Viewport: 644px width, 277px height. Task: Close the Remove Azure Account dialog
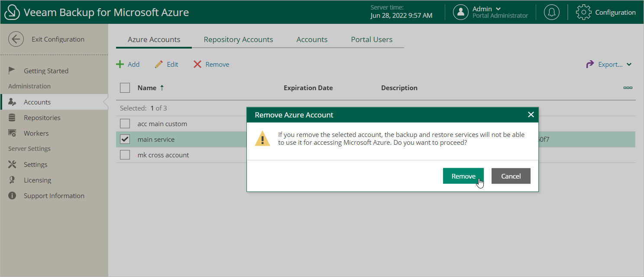coord(531,114)
